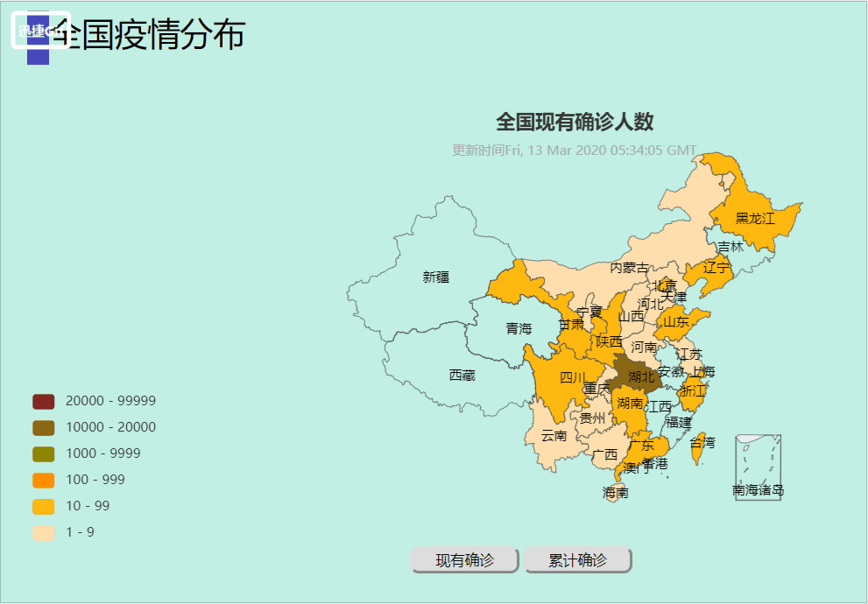868x604 pixels.
Task: Click the watermark logo icon at top-left
Action: (39, 32)
